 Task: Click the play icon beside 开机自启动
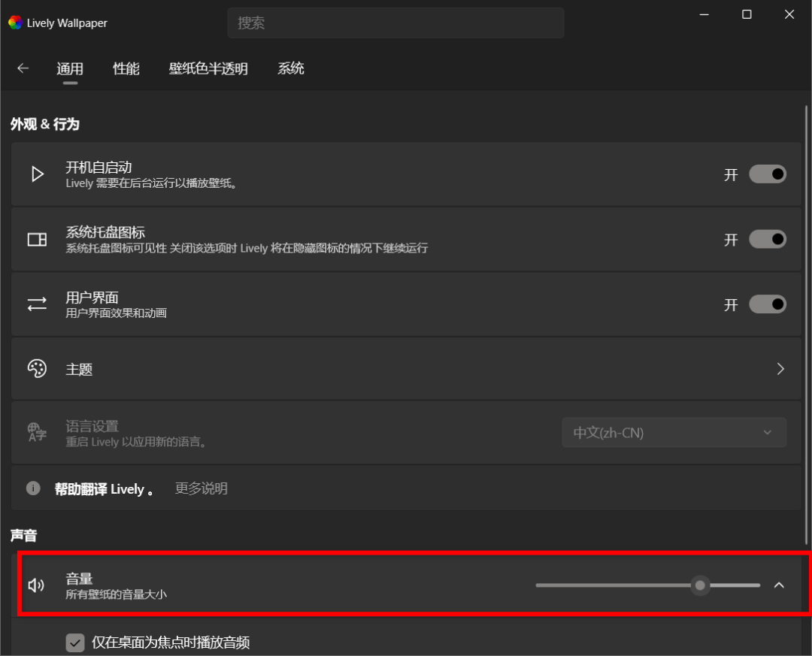(38, 174)
